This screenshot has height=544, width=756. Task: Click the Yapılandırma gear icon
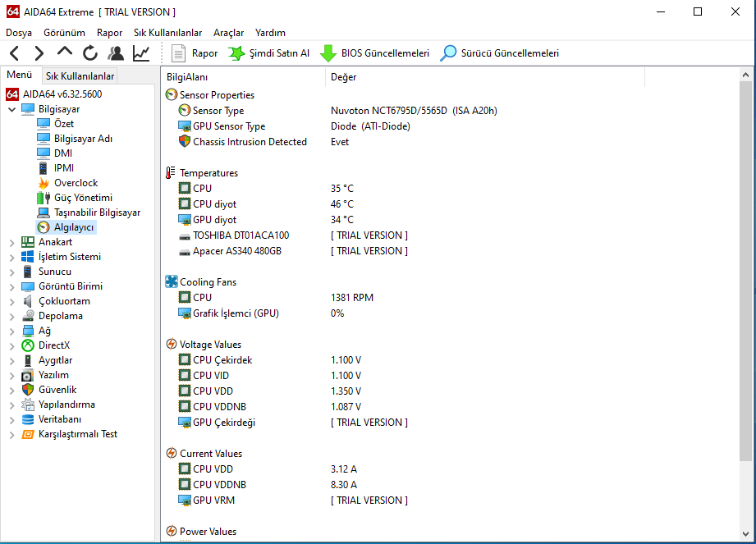28,405
